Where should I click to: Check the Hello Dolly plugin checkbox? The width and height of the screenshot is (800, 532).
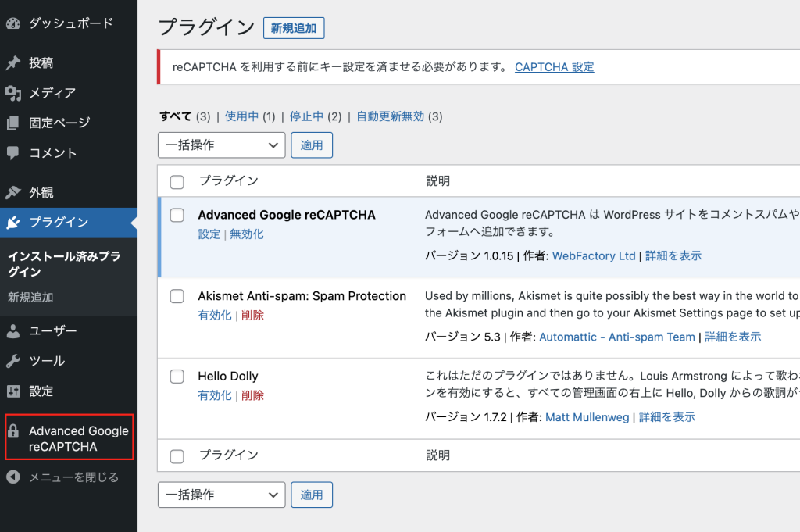tap(177, 376)
